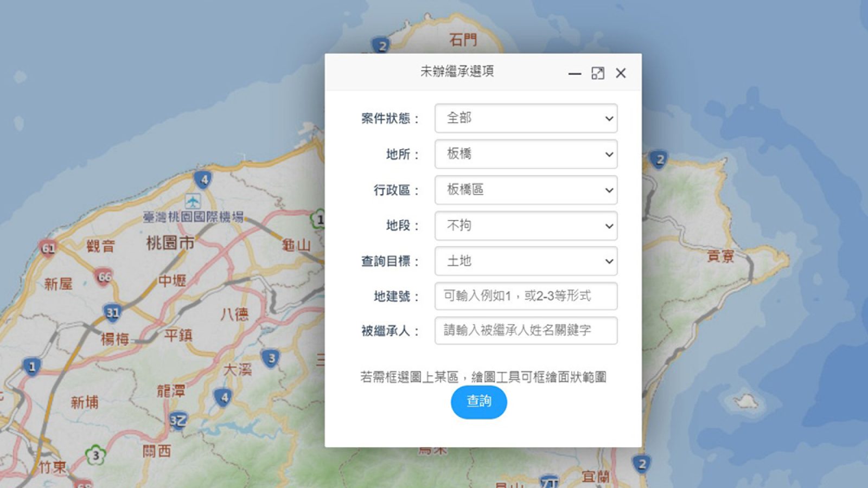Click the green flower route 3 marker
The width and height of the screenshot is (868, 488).
(95, 455)
